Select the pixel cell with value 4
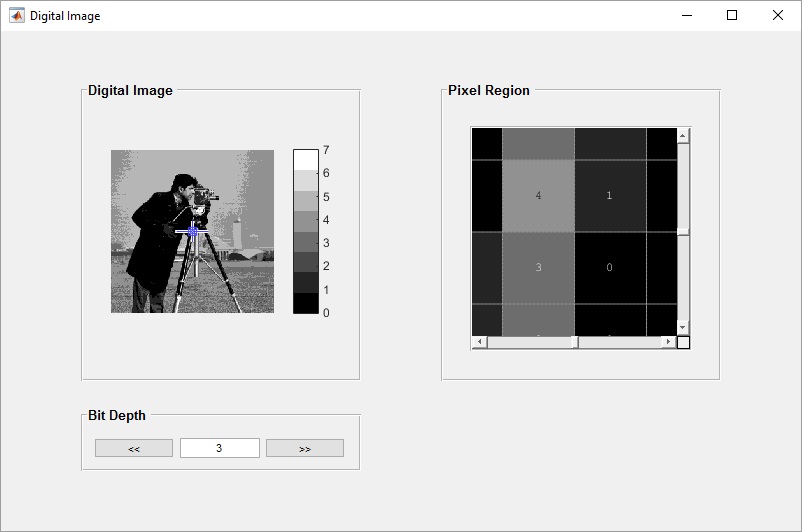802x532 pixels. (538, 195)
